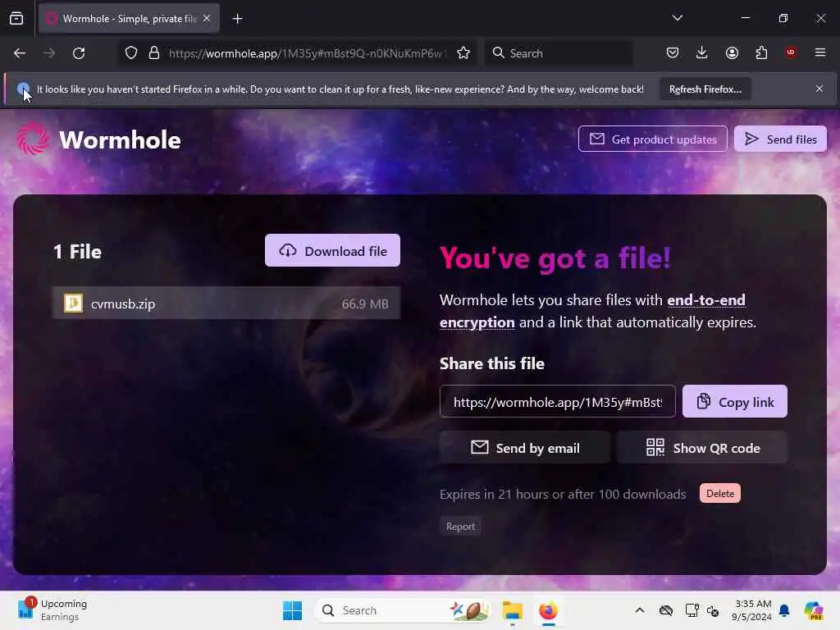840x630 pixels.
Task: Click the Firefox taskbar icon
Action: [x=548, y=610]
